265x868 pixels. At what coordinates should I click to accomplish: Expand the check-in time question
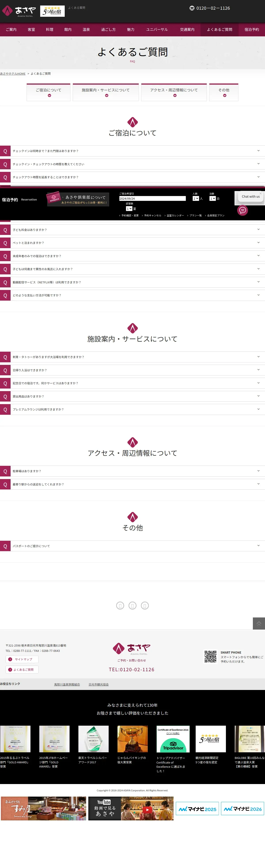(132, 151)
